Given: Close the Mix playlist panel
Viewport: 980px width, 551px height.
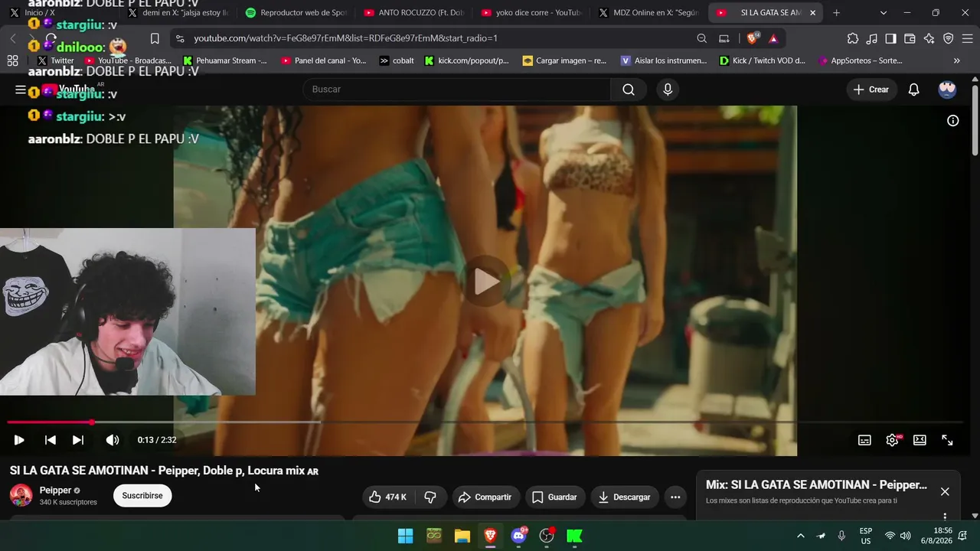Looking at the screenshot, I should coord(945,491).
